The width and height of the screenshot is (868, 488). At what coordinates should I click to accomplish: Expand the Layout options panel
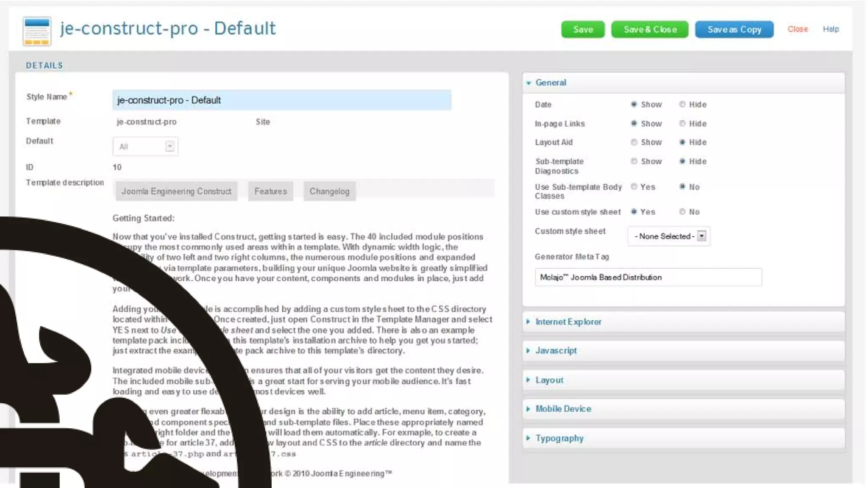tap(549, 380)
